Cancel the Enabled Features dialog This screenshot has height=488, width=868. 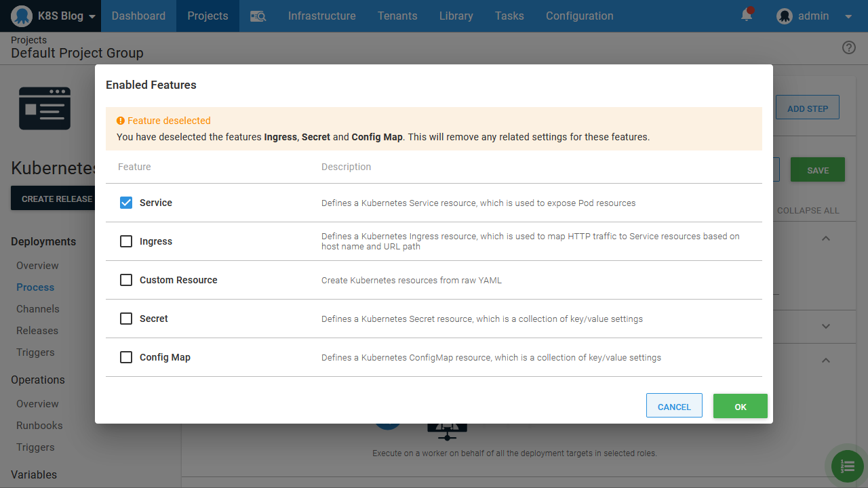click(674, 406)
